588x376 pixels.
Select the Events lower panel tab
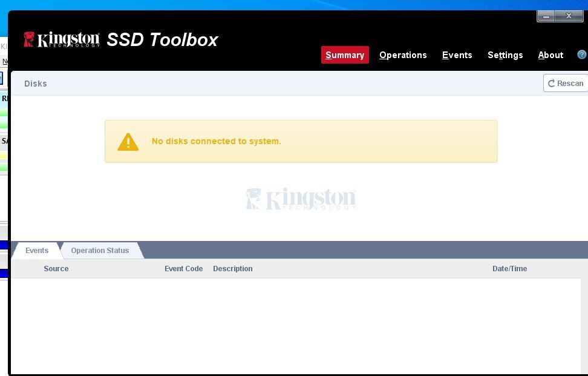tap(37, 250)
